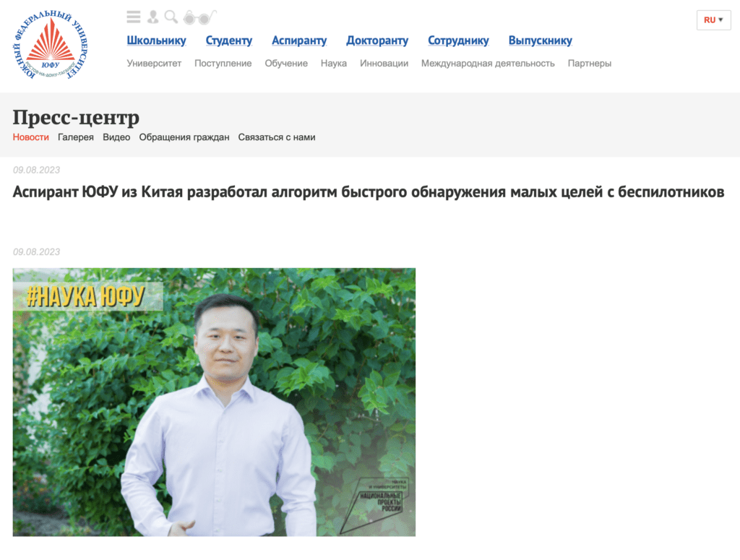The height and width of the screenshot is (560, 740).
Task: Navigate to Сотруднику page
Action: (x=458, y=40)
